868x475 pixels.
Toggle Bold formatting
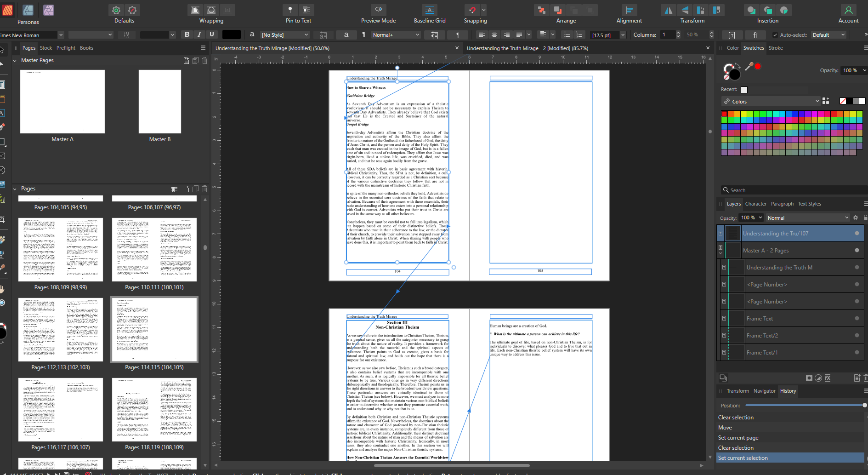point(187,34)
